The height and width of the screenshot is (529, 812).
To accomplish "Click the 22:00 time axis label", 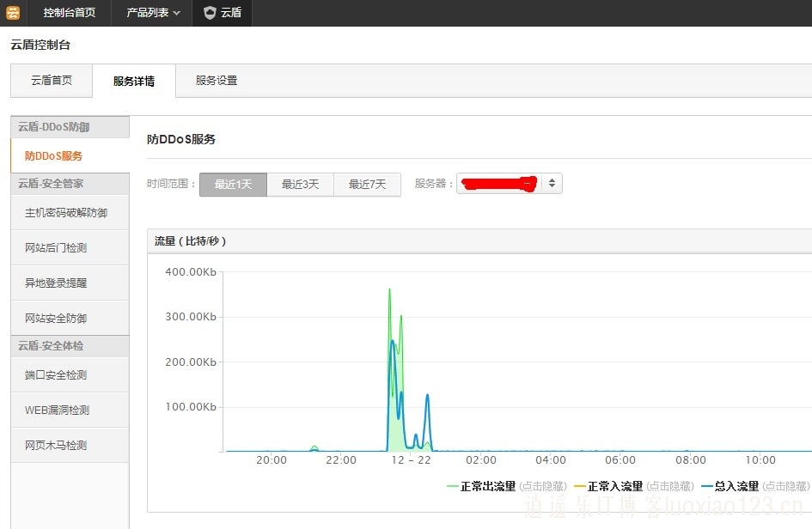I will (341, 459).
